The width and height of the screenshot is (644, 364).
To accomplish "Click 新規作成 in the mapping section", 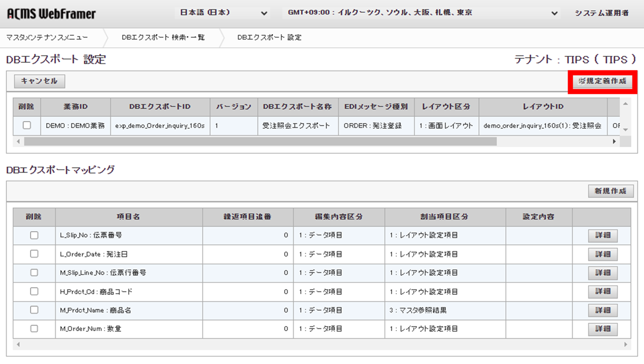I will pyautogui.click(x=611, y=191).
